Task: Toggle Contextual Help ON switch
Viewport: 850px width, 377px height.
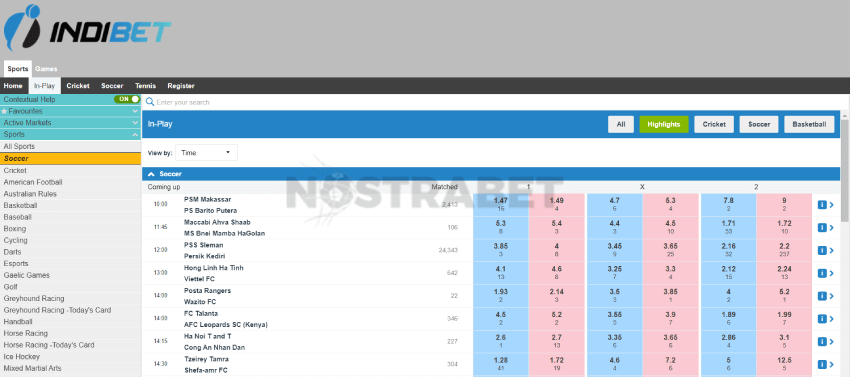Action: [x=126, y=99]
